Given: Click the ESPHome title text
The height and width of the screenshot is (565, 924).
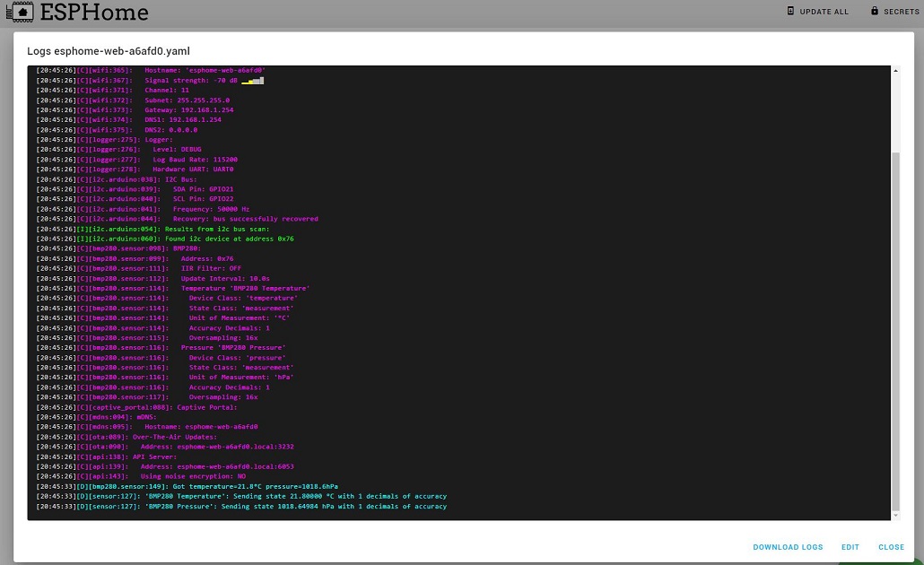Looking at the screenshot, I should point(94,12).
